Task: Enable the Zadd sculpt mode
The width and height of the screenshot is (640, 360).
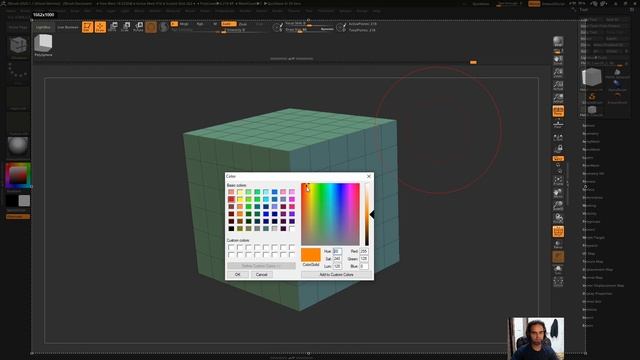Action: click(x=229, y=24)
